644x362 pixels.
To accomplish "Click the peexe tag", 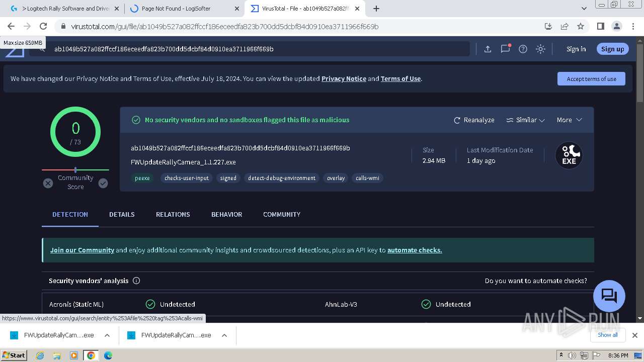I will [x=142, y=178].
